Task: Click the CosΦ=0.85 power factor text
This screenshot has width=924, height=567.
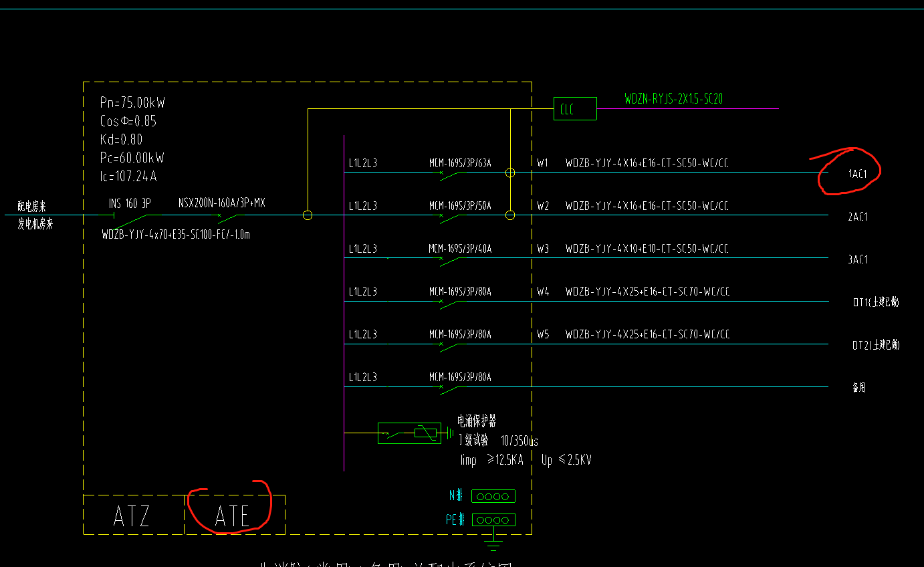Action: [128, 121]
